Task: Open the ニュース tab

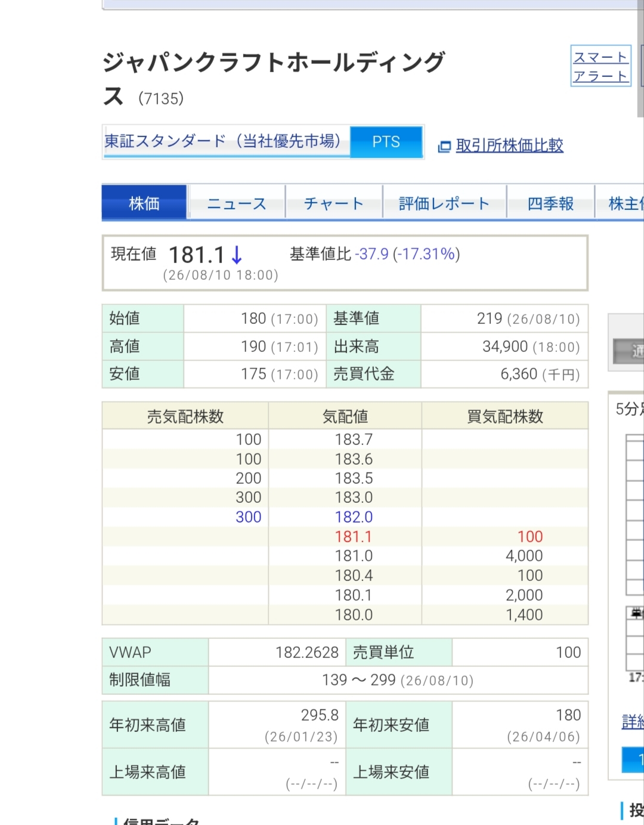Action: tap(237, 203)
